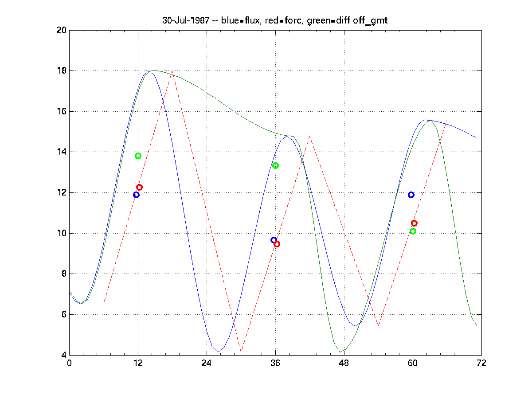Select the y-axis tick label 10
The height and width of the screenshot is (399, 532).
(61, 233)
